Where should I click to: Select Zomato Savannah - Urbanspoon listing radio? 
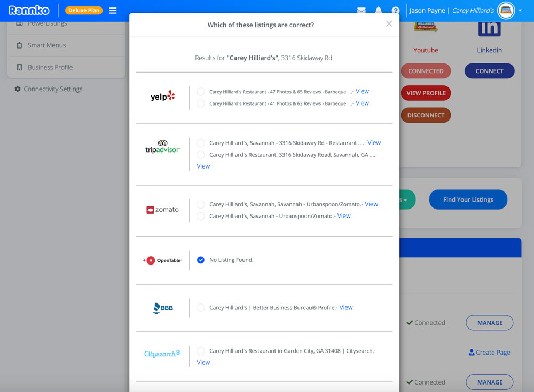click(201, 216)
